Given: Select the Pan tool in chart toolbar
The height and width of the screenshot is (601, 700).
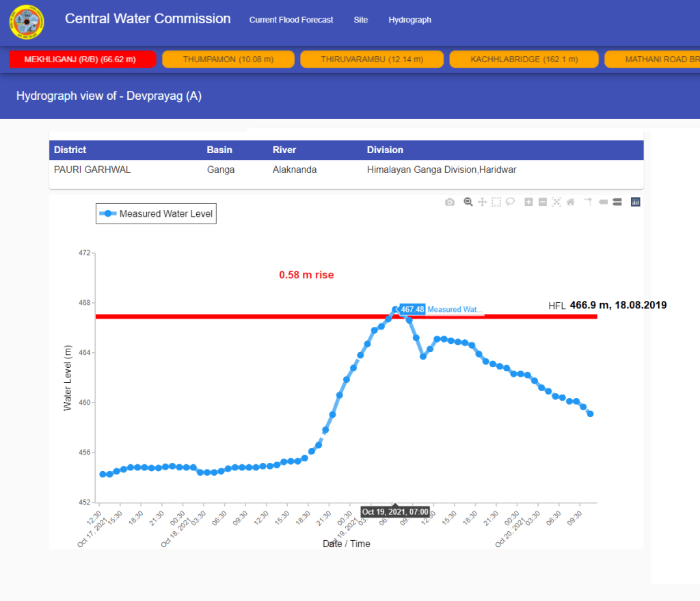Looking at the screenshot, I should tap(482, 202).
